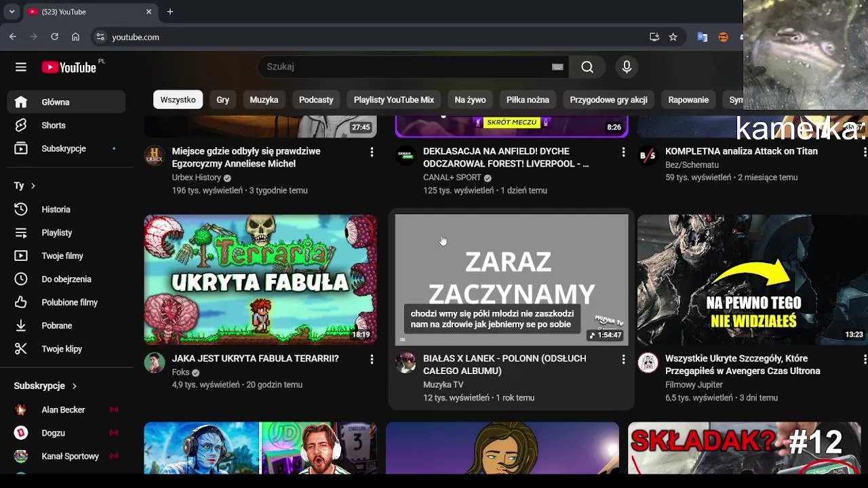Go to Główna home page
Screen dimensions: 868x488
66,102
